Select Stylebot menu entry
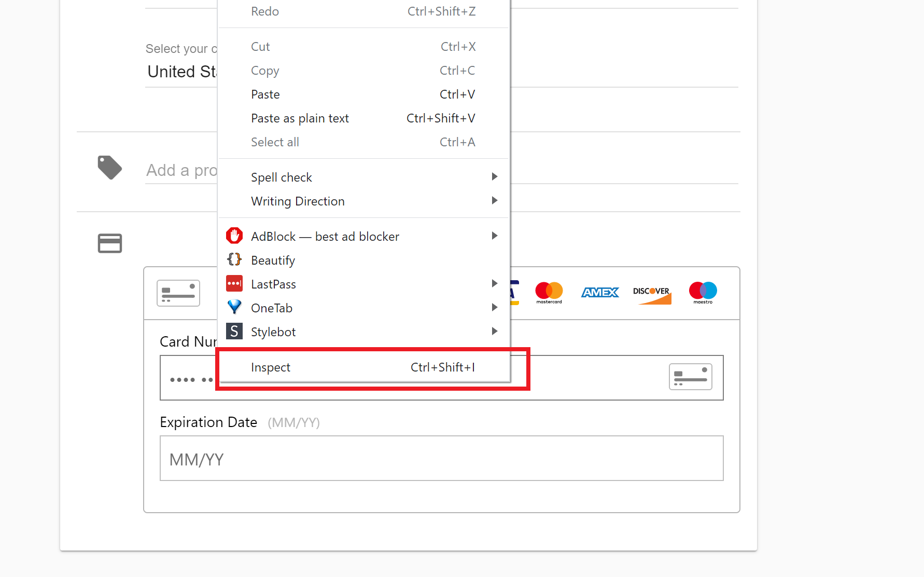 (x=364, y=332)
